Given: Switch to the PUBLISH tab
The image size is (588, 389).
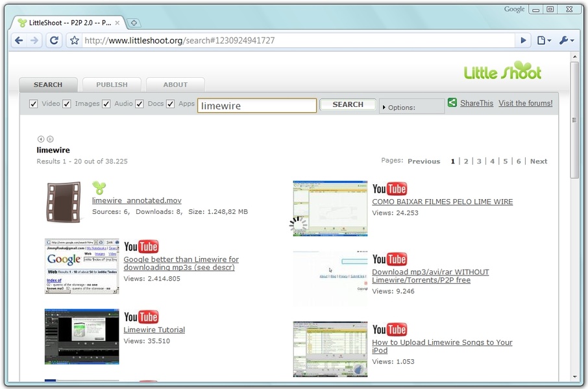Looking at the screenshot, I should (112, 85).
